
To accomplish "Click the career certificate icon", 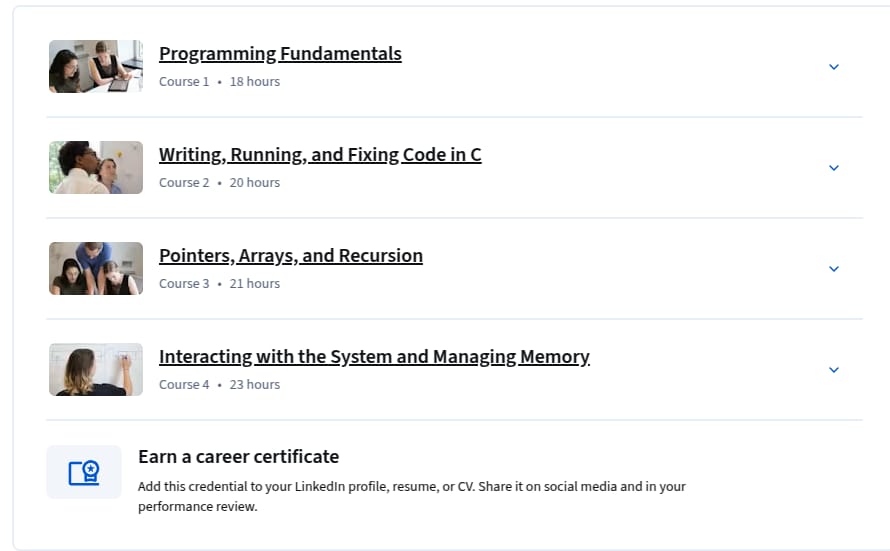I will [84, 472].
